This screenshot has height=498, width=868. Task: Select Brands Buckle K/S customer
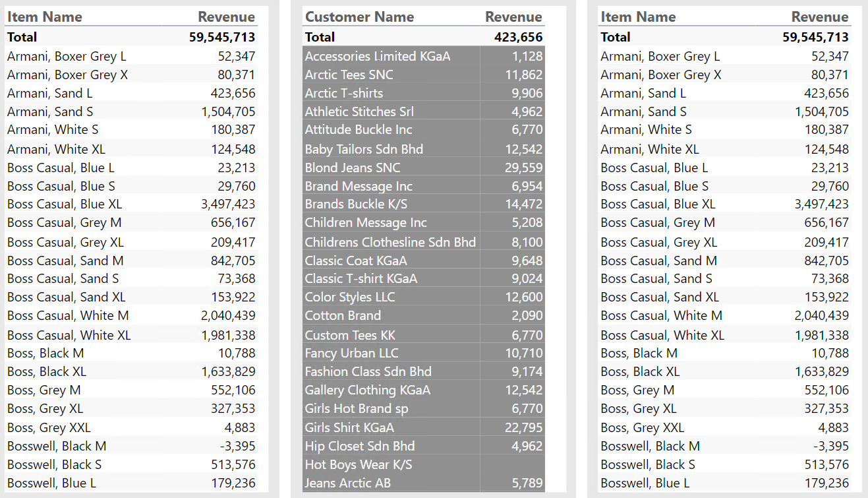point(356,204)
